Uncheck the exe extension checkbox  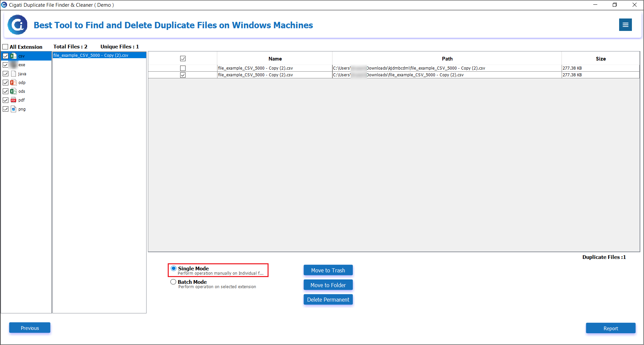(x=6, y=65)
